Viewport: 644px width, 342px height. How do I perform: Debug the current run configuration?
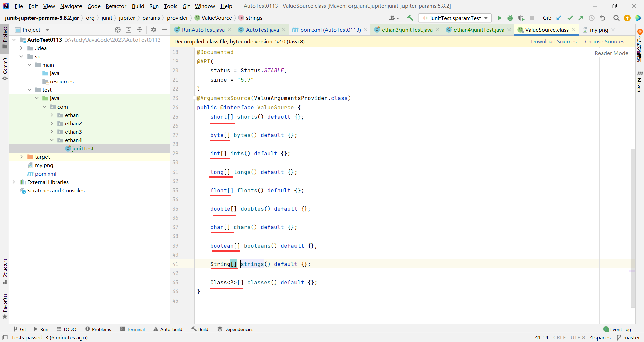(x=510, y=18)
